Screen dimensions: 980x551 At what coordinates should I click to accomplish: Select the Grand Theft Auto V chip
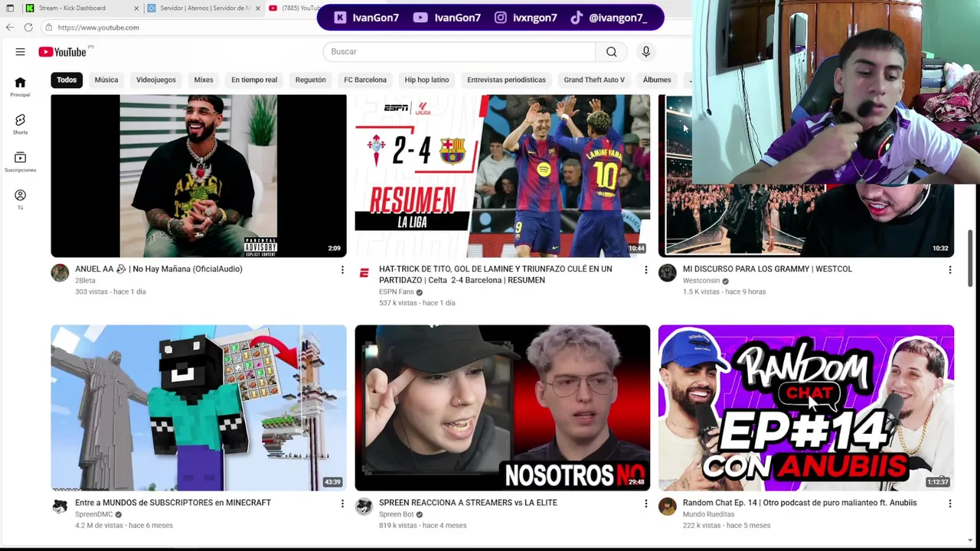594,80
